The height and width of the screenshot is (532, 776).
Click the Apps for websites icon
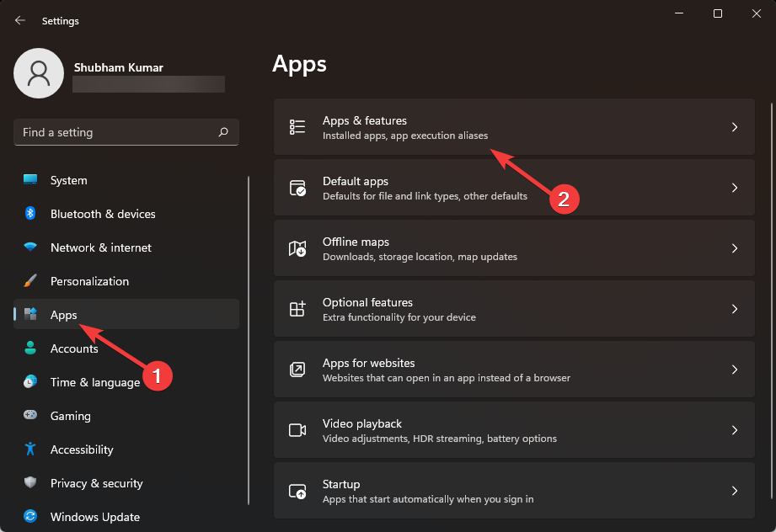click(x=297, y=369)
